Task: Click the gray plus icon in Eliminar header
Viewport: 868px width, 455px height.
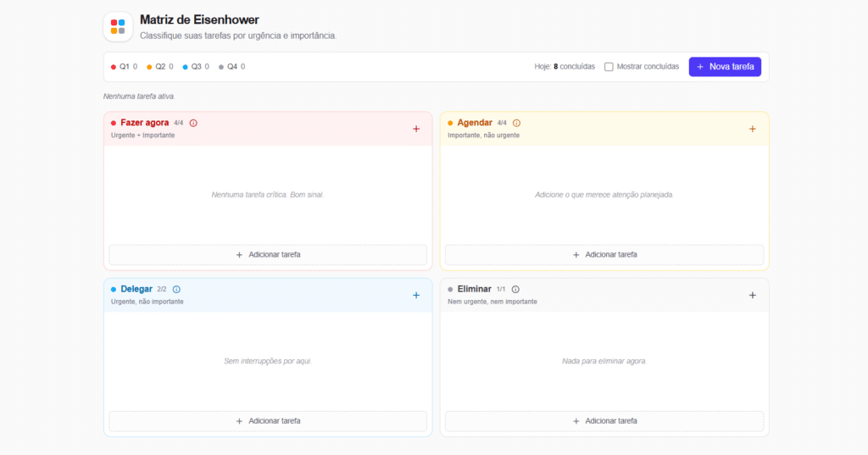Action: (x=753, y=296)
